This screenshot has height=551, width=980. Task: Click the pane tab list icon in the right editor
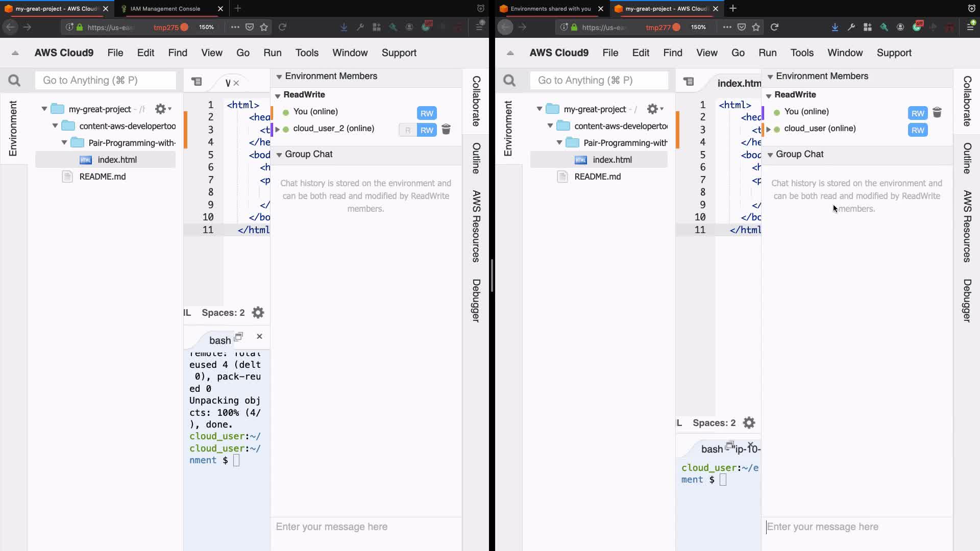689,82
